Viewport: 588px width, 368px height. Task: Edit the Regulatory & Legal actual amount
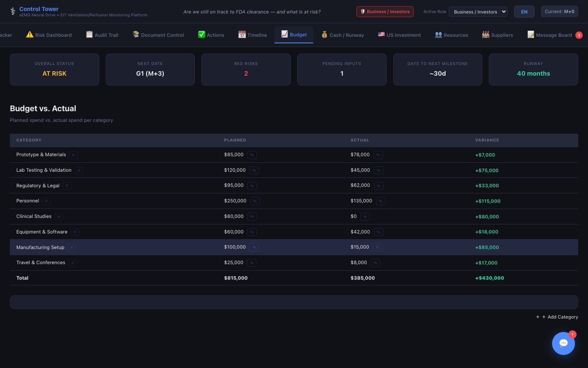click(x=379, y=186)
